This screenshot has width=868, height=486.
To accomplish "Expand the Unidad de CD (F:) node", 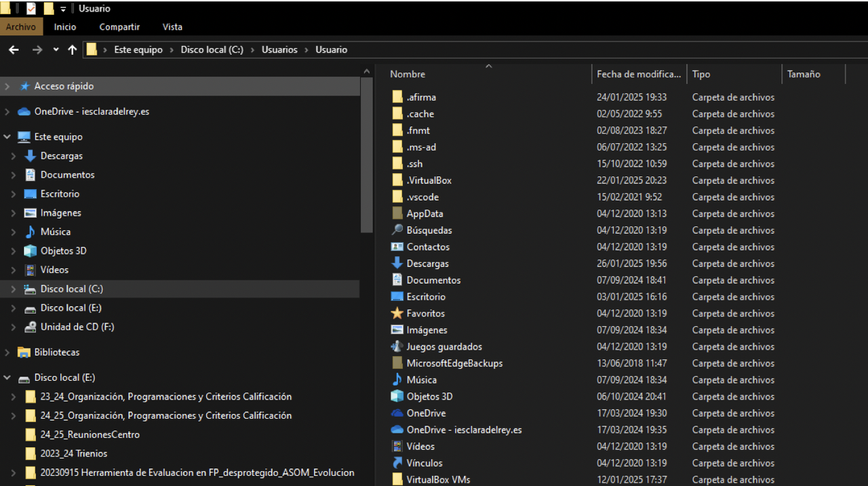I will point(13,327).
